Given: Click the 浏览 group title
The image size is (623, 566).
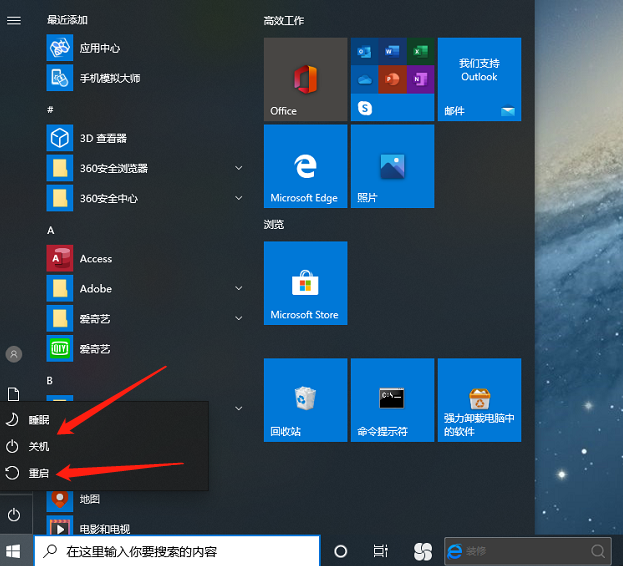Looking at the screenshot, I should pos(274,225).
